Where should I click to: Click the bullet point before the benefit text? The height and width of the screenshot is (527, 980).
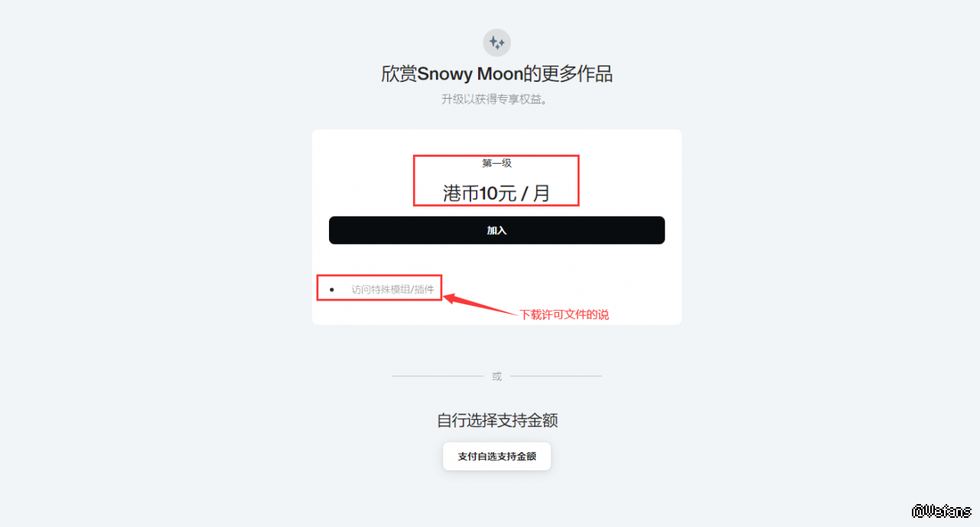click(331, 289)
